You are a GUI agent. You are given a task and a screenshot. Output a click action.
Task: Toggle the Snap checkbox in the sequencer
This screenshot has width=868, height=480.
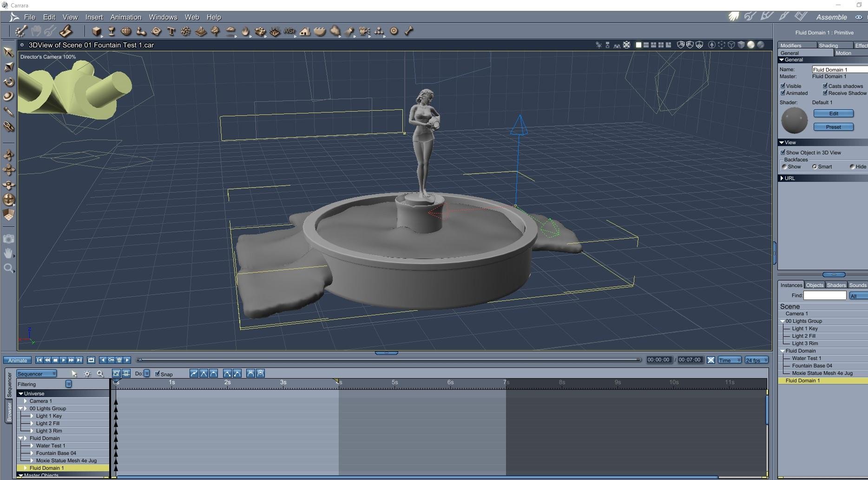point(158,374)
